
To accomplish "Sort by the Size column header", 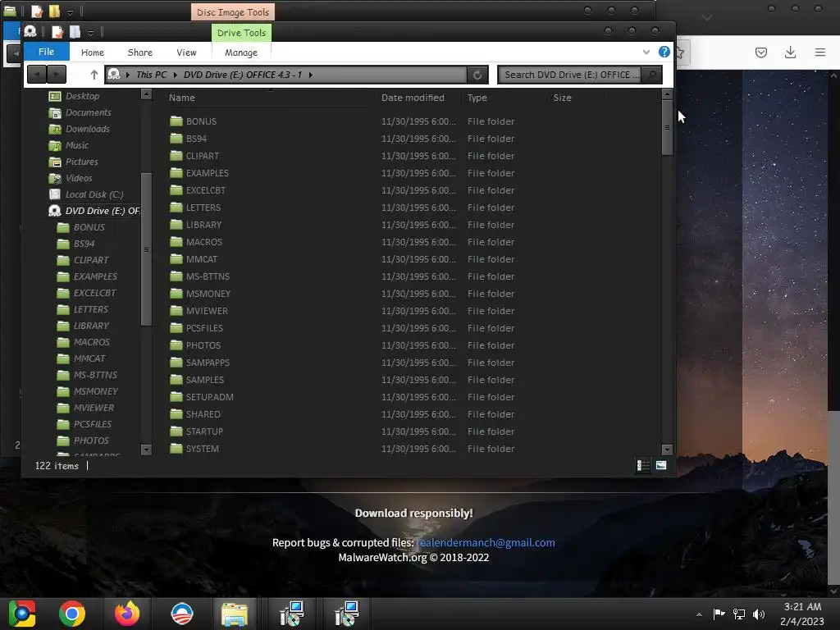I will click(x=562, y=98).
